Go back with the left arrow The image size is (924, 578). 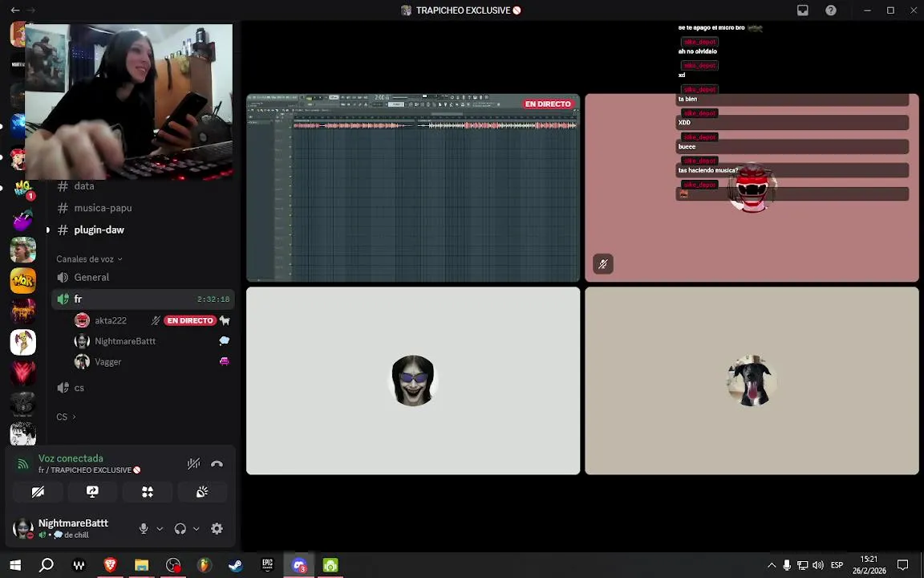point(15,10)
